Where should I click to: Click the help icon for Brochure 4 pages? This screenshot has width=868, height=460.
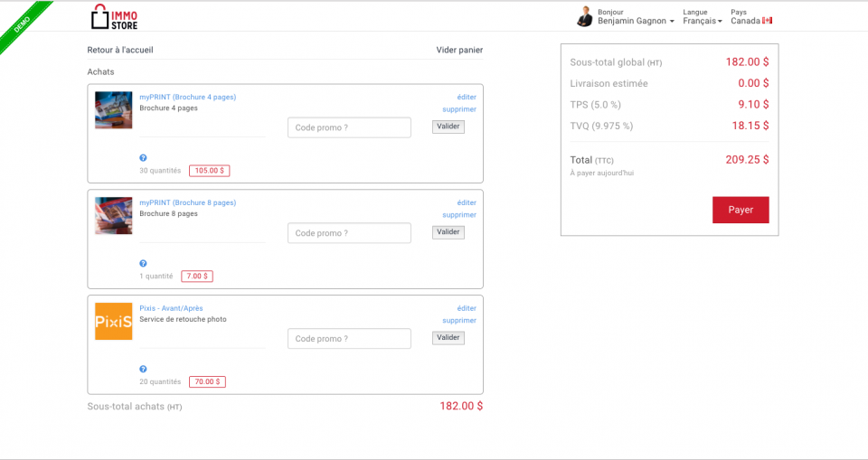click(x=143, y=158)
